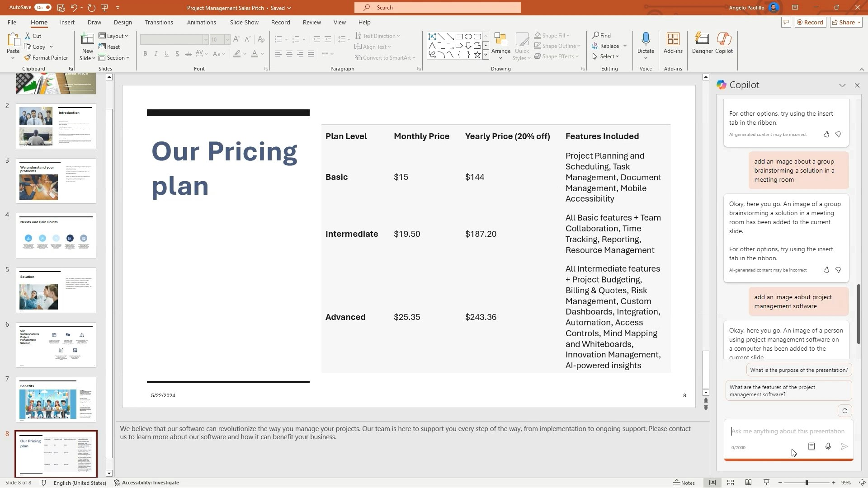This screenshot has height=488, width=868.
Task: Toggle the Notes pane in status bar
Action: coord(684,483)
